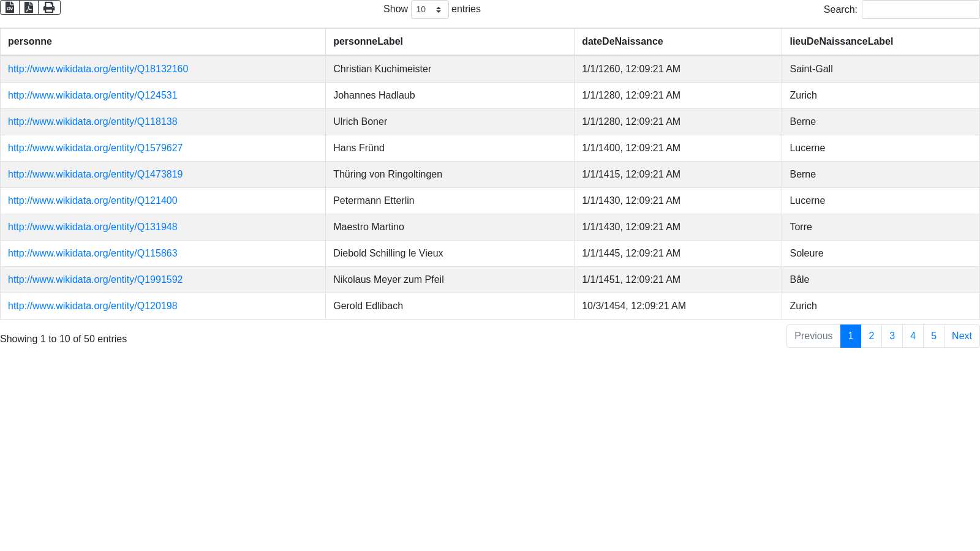Click the Previous pagination button

coord(813,336)
